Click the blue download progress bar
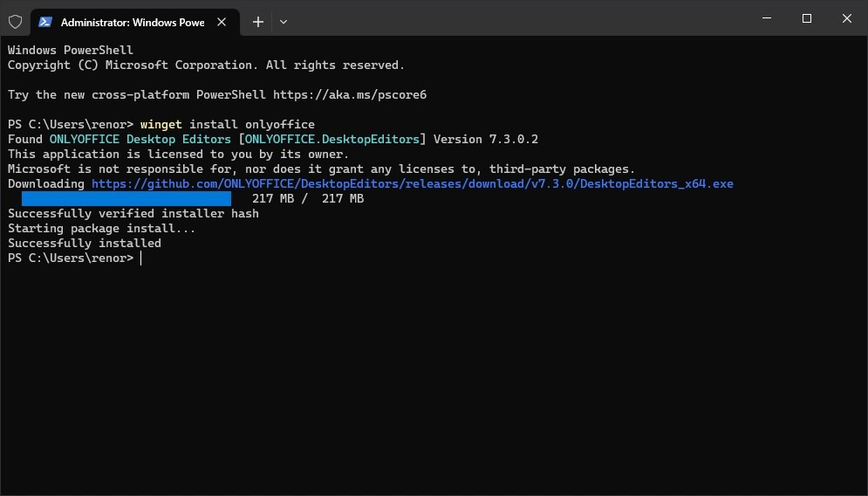 pyautogui.click(x=126, y=198)
